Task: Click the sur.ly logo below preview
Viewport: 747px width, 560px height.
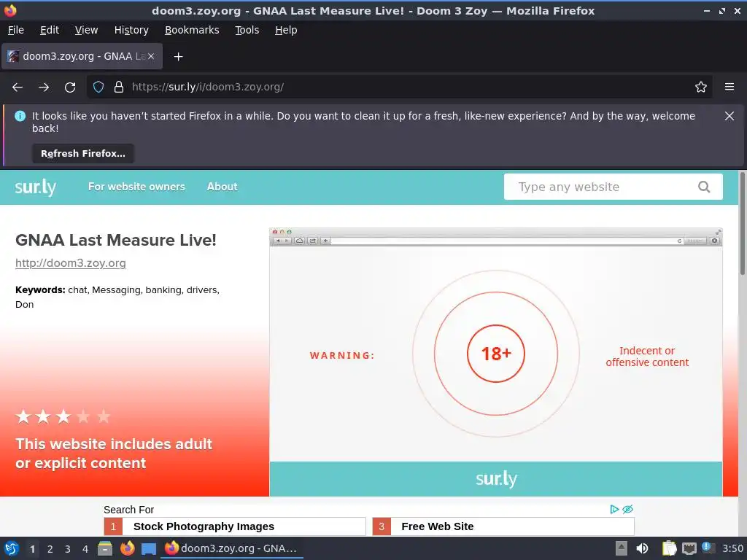Action: pyautogui.click(x=496, y=479)
